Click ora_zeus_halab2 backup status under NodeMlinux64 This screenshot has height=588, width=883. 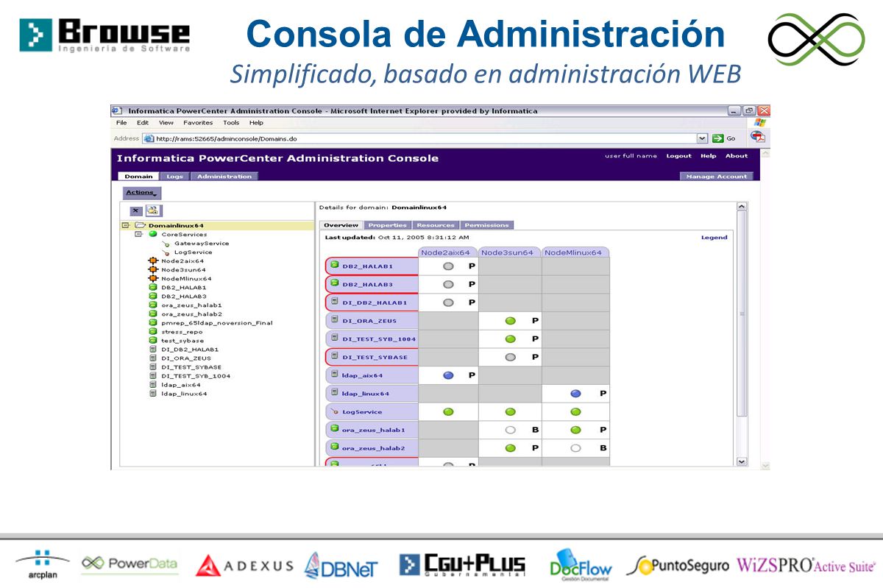pos(575,448)
